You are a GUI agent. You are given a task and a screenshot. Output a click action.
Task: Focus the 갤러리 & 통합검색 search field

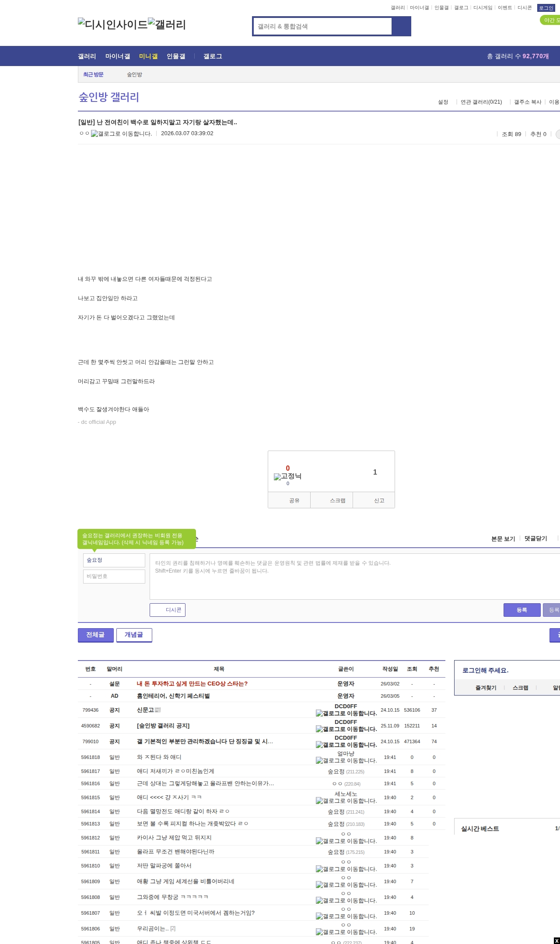click(x=322, y=26)
